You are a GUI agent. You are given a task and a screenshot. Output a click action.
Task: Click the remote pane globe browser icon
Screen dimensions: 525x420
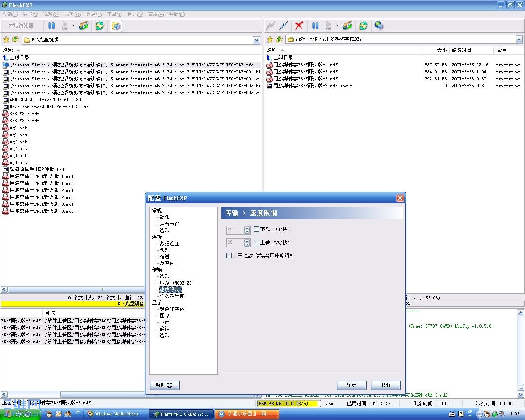click(379, 26)
